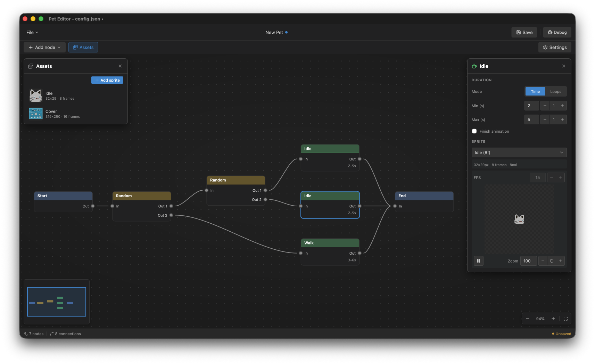Open the Settings button
The width and height of the screenshot is (595, 364).
point(555,47)
